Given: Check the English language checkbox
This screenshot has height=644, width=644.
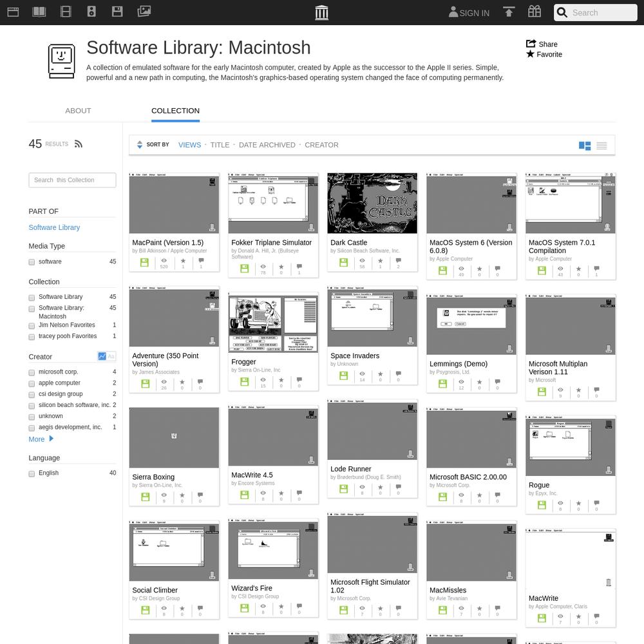Looking at the screenshot, I should click(x=32, y=474).
